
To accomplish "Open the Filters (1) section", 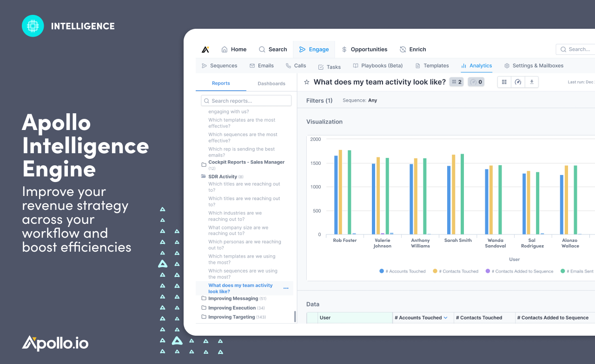I will click(319, 100).
